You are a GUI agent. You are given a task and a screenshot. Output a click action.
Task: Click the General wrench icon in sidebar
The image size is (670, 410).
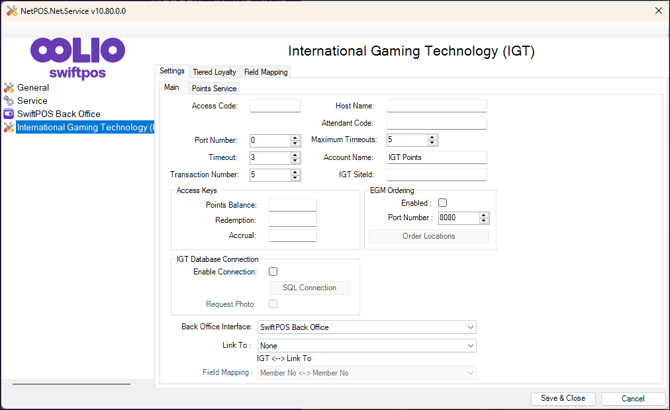tap(9, 88)
